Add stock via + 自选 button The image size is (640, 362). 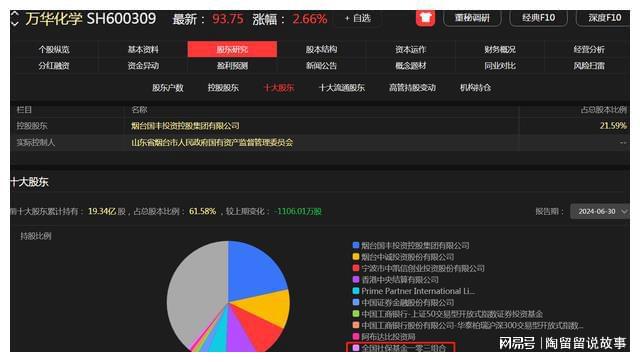tap(358, 18)
